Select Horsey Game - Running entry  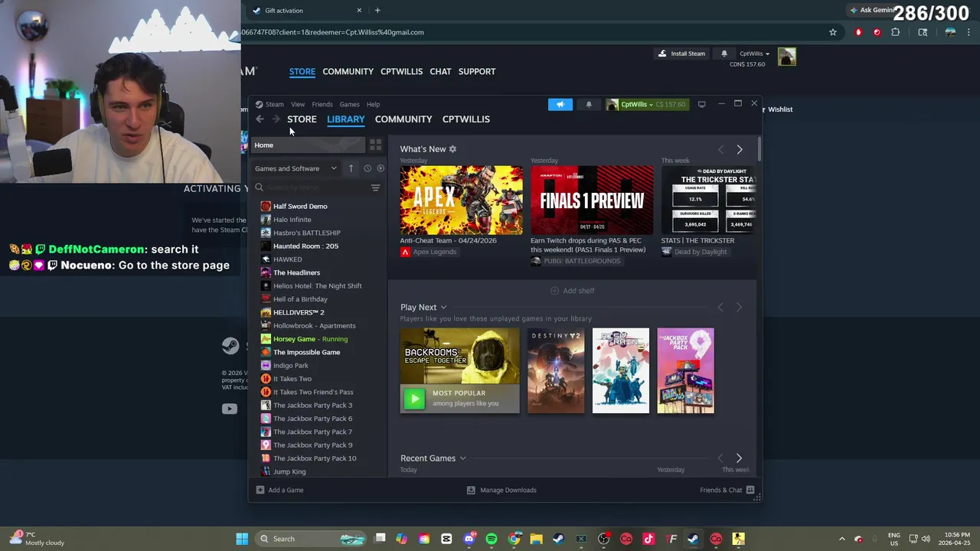pyautogui.click(x=310, y=339)
